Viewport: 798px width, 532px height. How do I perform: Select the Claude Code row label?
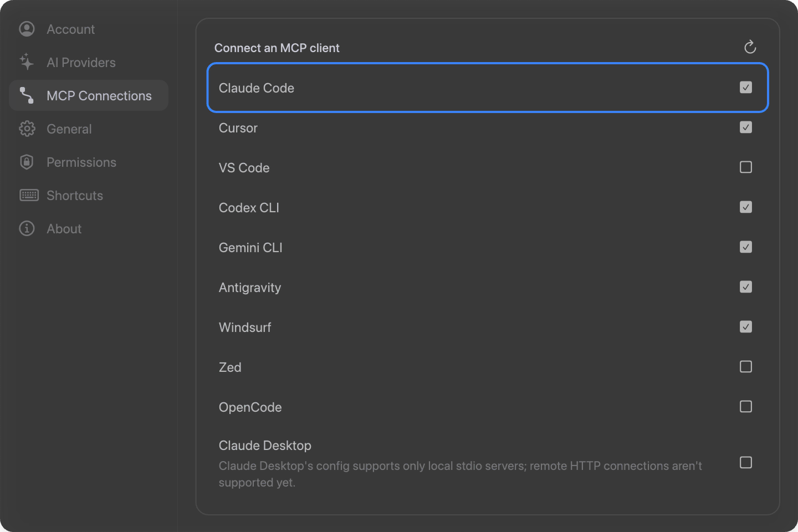256,88
